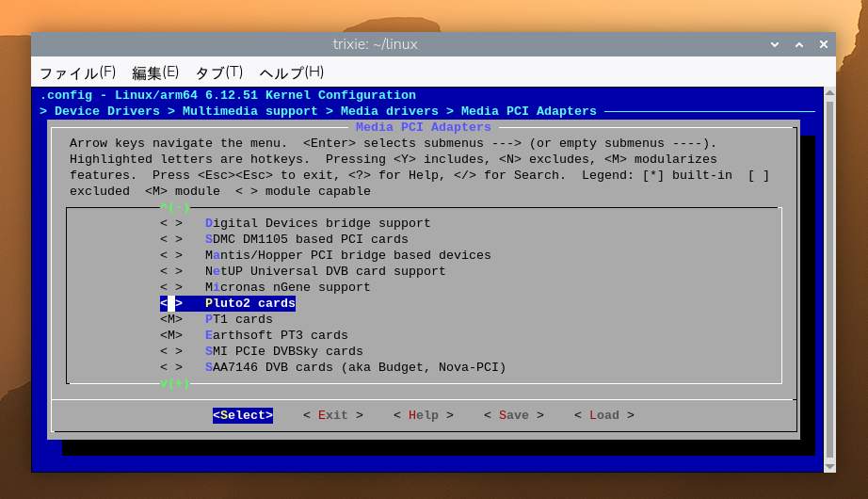The width and height of the screenshot is (868, 499).
Task: Select the SDMC DM1105 based PCI cards entry
Action: point(306,239)
